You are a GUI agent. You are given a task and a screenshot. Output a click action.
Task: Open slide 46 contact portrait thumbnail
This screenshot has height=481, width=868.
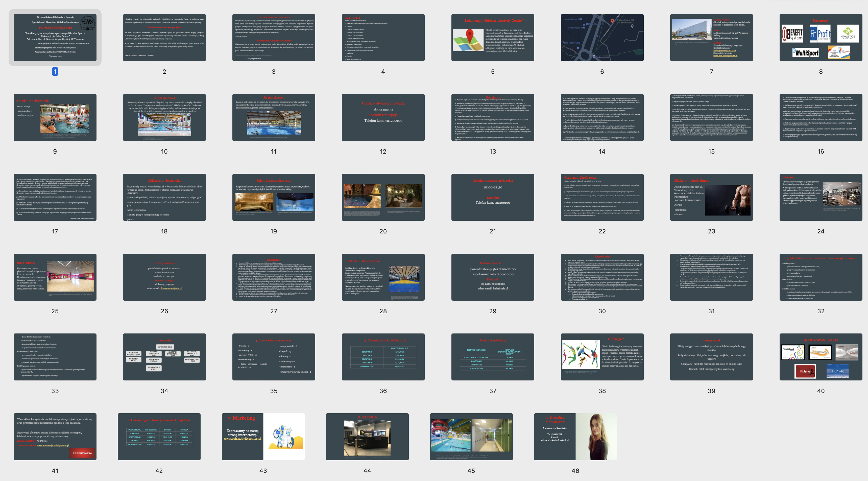(575, 437)
